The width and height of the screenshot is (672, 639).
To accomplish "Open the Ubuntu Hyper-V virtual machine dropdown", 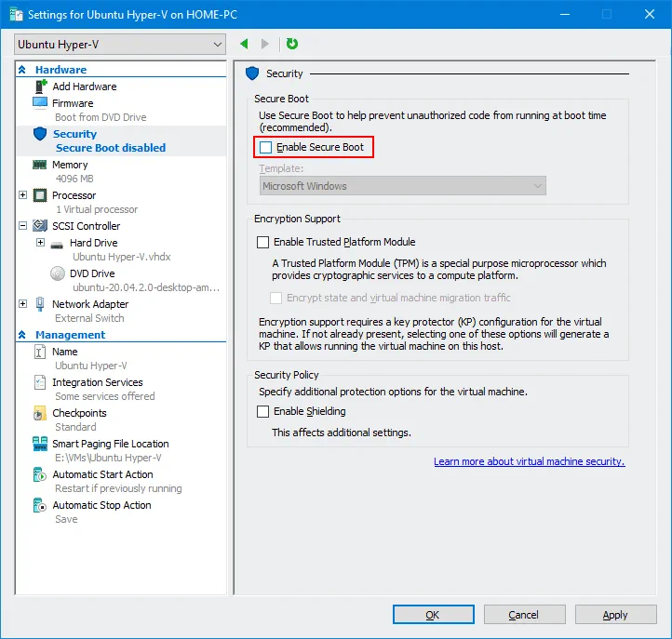I will pos(120,44).
